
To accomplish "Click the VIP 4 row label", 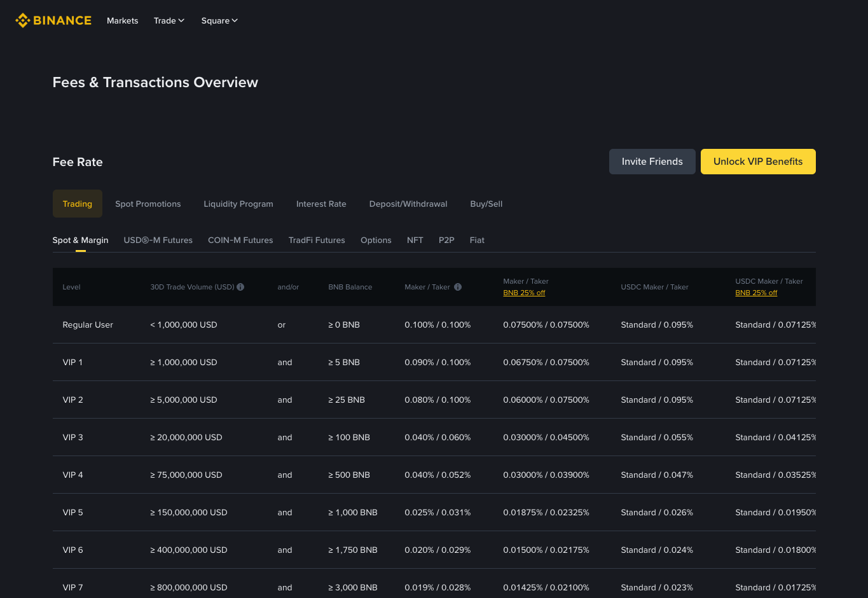I will [x=72, y=475].
